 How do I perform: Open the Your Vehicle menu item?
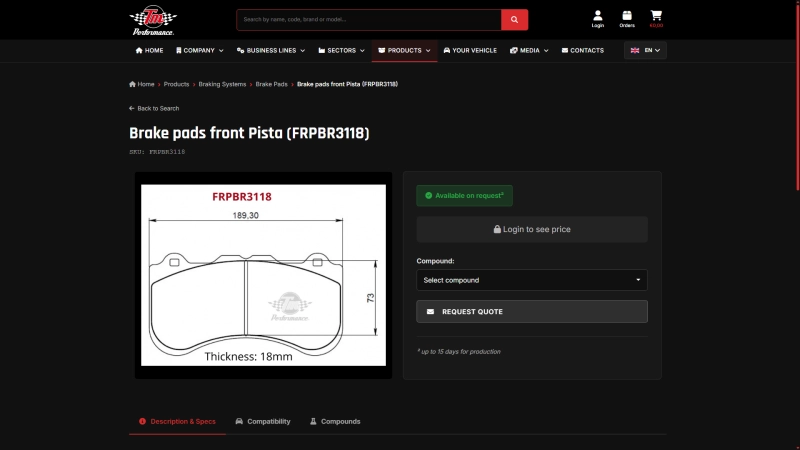[x=469, y=50]
